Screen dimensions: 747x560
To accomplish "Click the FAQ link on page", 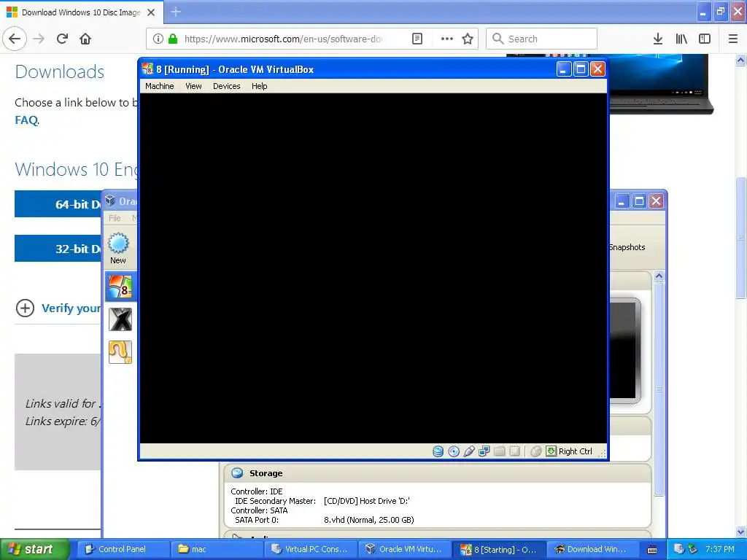I will 26,120.
